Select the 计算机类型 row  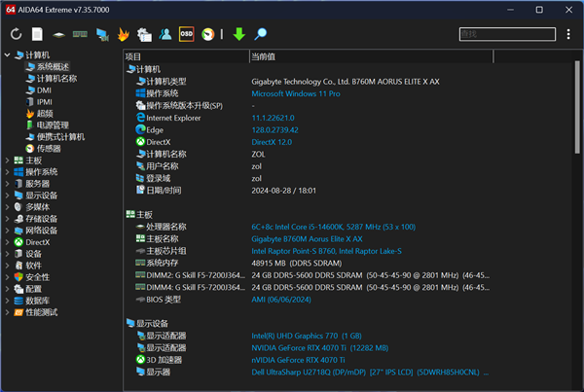tap(287, 82)
